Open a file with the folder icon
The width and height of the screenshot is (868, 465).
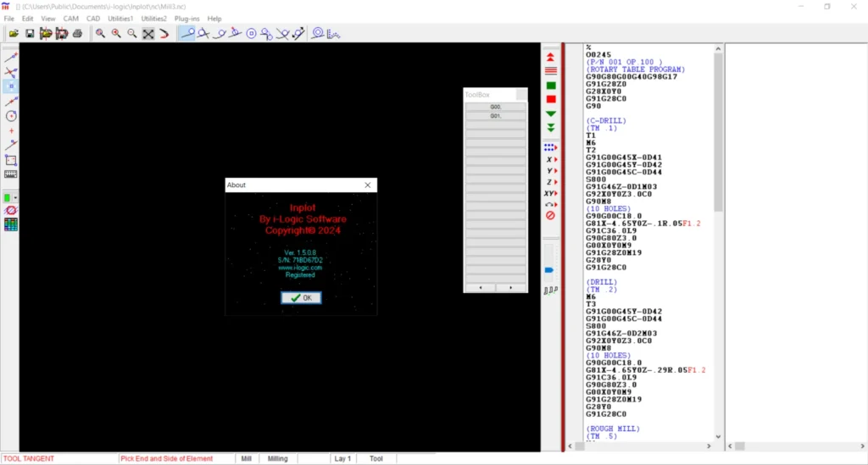pyautogui.click(x=14, y=34)
